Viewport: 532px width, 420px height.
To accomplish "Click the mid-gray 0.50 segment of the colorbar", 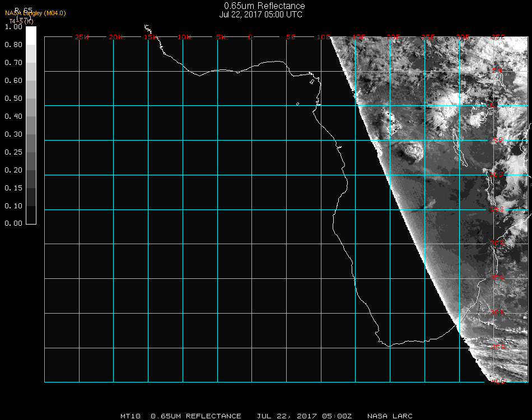I will [31, 107].
